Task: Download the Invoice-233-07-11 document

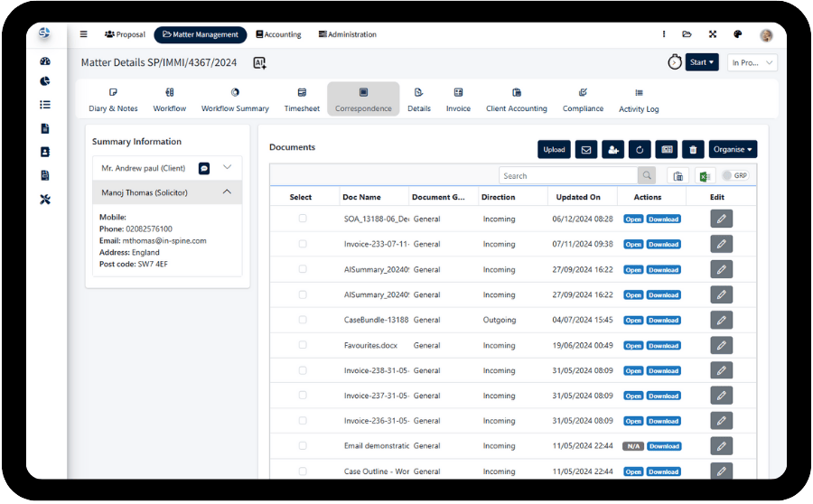Action: [664, 244]
